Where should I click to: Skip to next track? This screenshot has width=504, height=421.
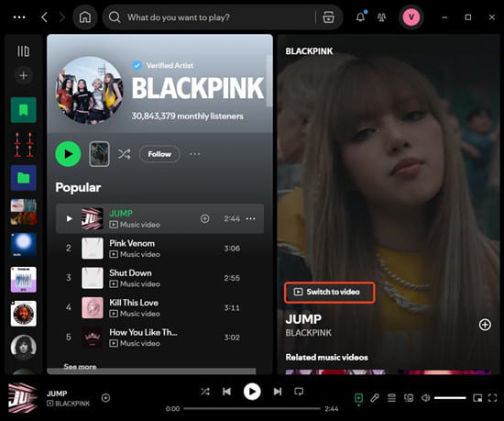click(x=278, y=392)
